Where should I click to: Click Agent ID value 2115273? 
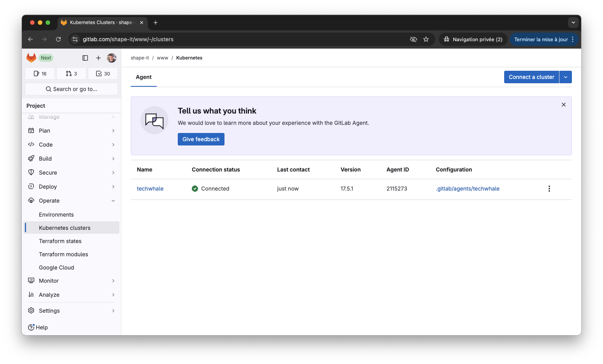coord(397,189)
